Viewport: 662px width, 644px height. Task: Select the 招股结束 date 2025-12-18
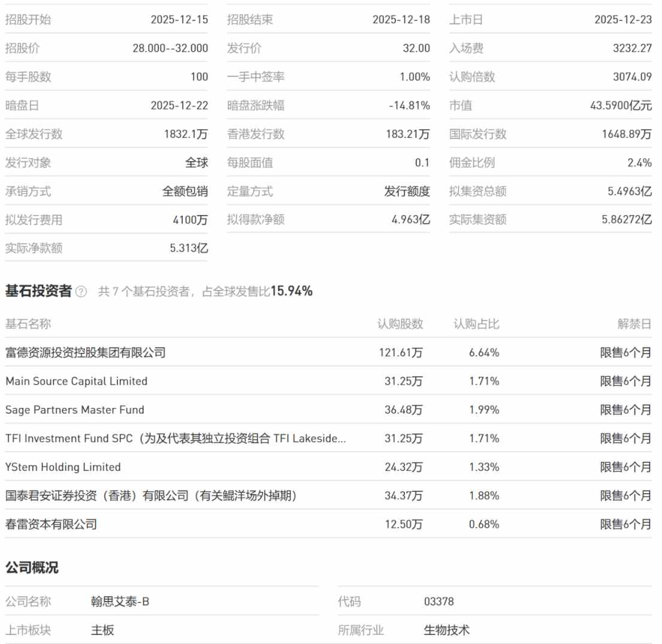pos(401,19)
